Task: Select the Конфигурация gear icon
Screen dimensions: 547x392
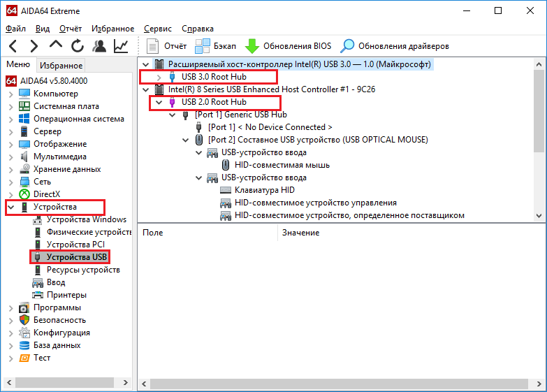Action: [x=24, y=333]
